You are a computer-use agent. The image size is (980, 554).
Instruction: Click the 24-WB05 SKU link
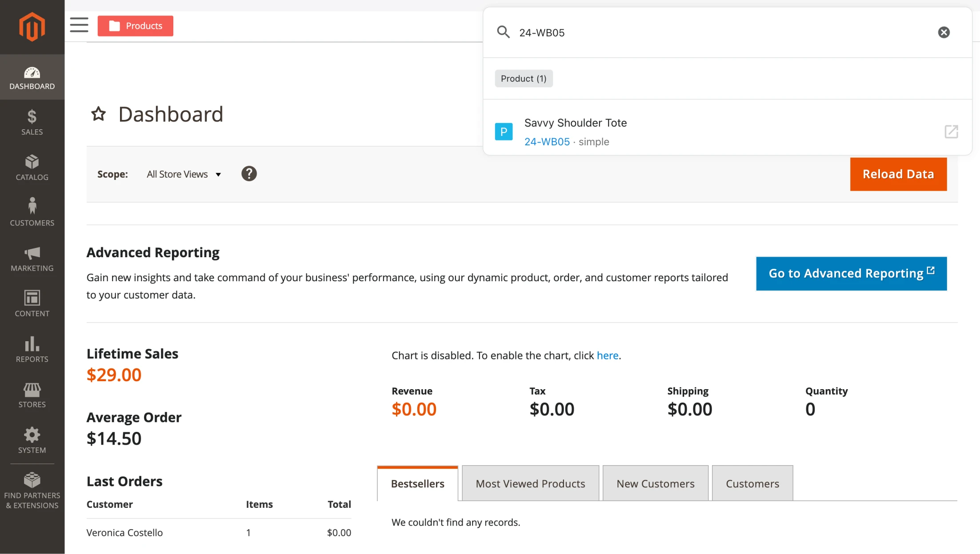tap(547, 141)
